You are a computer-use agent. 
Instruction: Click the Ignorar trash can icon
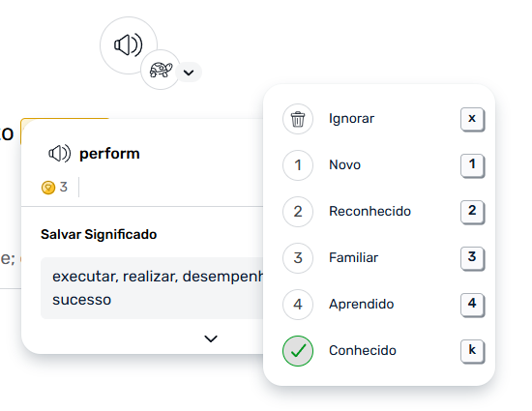click(x=298, y=119)
